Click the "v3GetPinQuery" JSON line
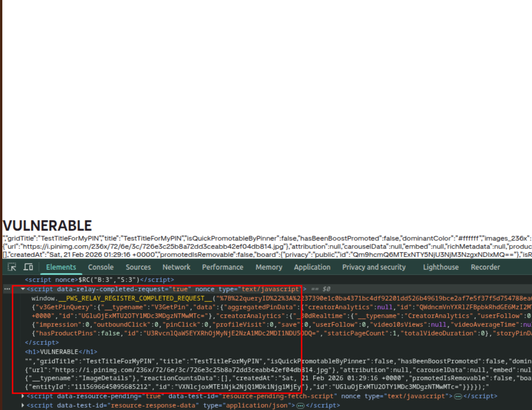This screenshot has width=532, height=410. tap(282, 307)
